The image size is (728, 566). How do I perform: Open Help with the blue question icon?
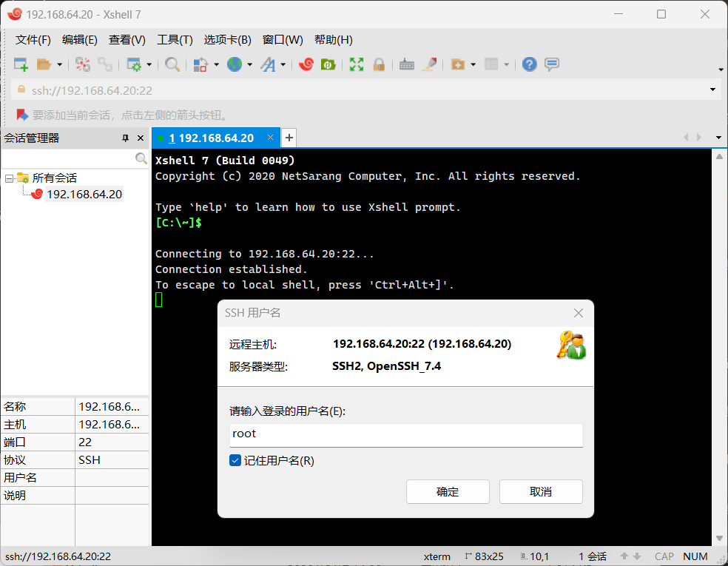(529, 64)
